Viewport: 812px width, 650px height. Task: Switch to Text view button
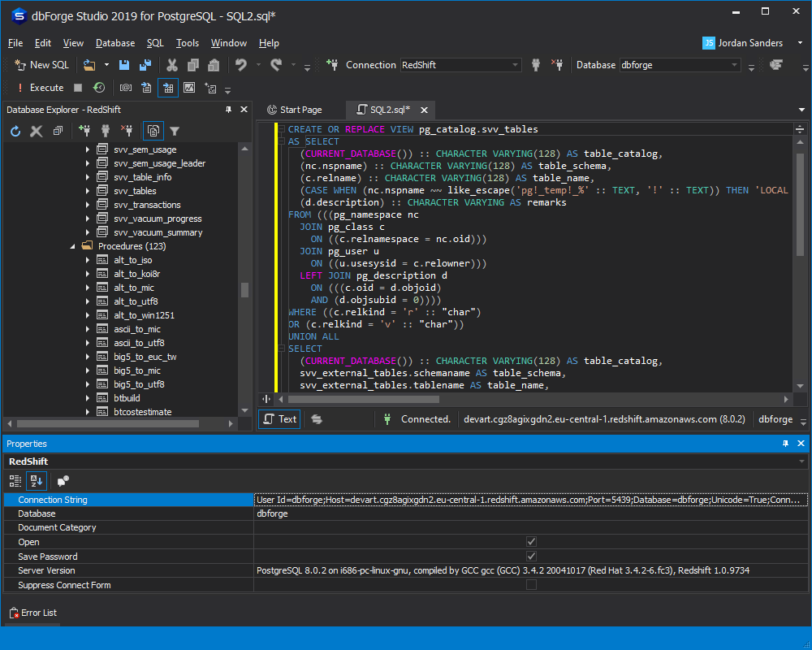[x=279, y=419]
